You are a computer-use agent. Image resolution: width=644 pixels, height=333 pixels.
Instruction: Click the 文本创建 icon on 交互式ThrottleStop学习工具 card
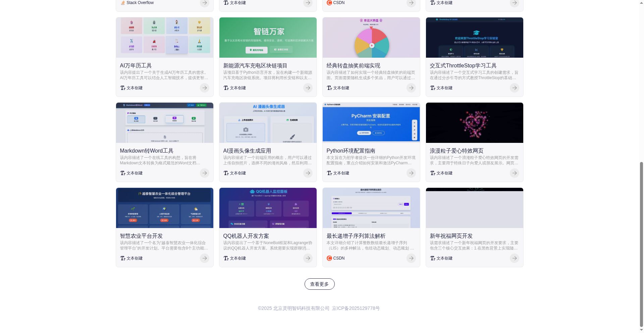coord(433,88)
